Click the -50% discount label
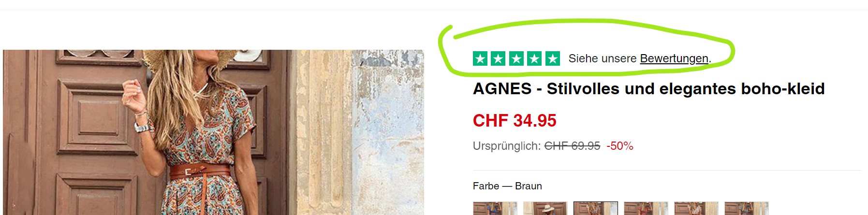868x215 pixels. point(620,146)
